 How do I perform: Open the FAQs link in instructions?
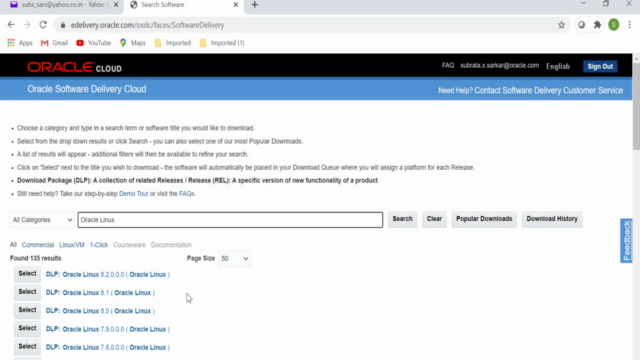(x=187, y=193)
